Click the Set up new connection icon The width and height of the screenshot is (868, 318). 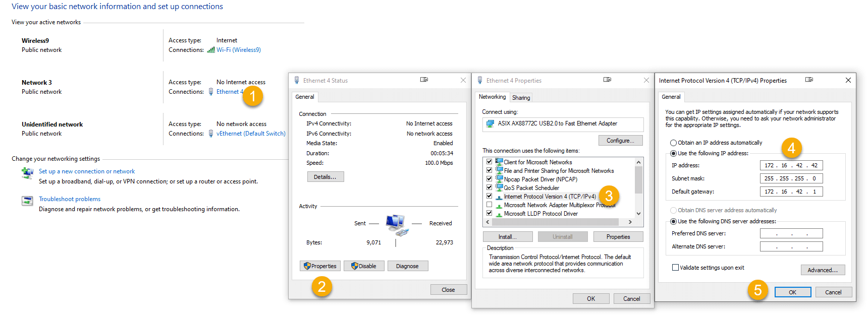coord(27,173)
